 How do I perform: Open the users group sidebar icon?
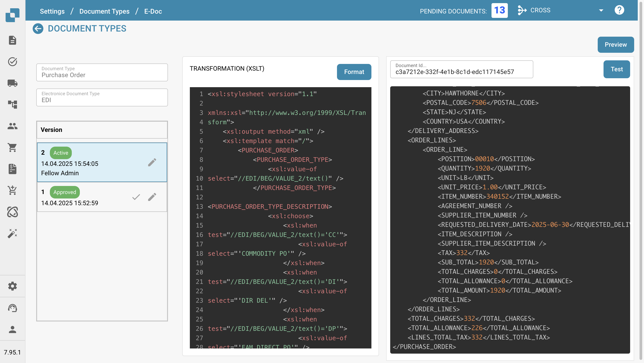(x=12, y=126)
